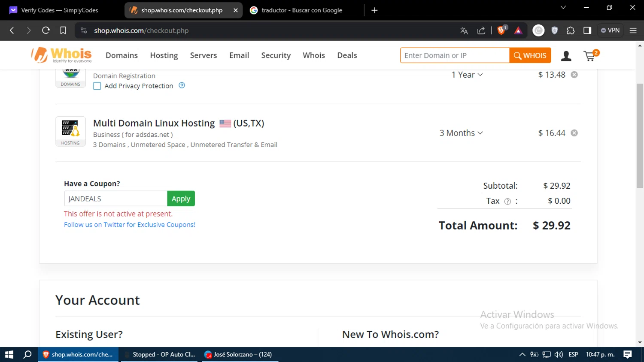Open the Security menu
Screen dimensions: 644x362
[x=276, y=55]
